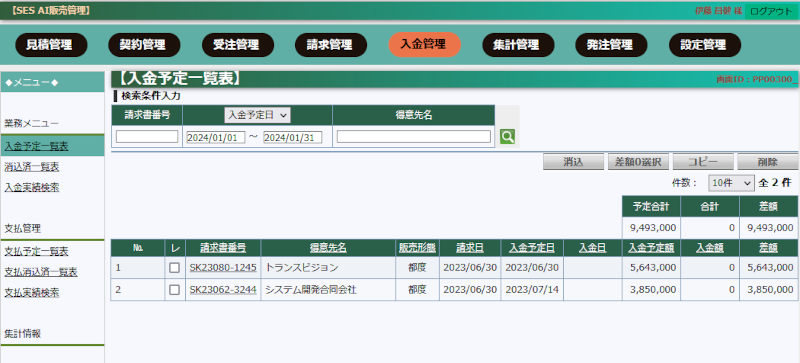This screenshot has height=363, width=800.
Task: Sort by 請求書番号 column header
Action: [223, 248]
